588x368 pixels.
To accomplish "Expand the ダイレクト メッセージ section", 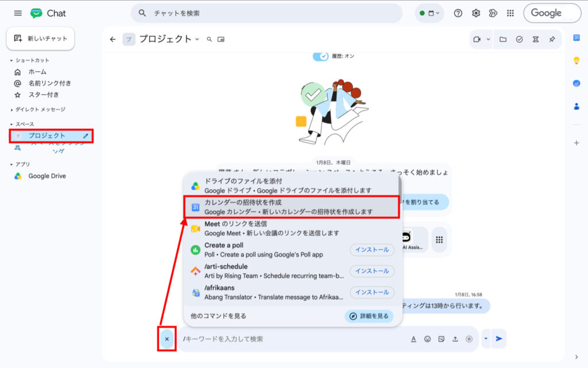I will pyautogui.click(x=11, y=110).
